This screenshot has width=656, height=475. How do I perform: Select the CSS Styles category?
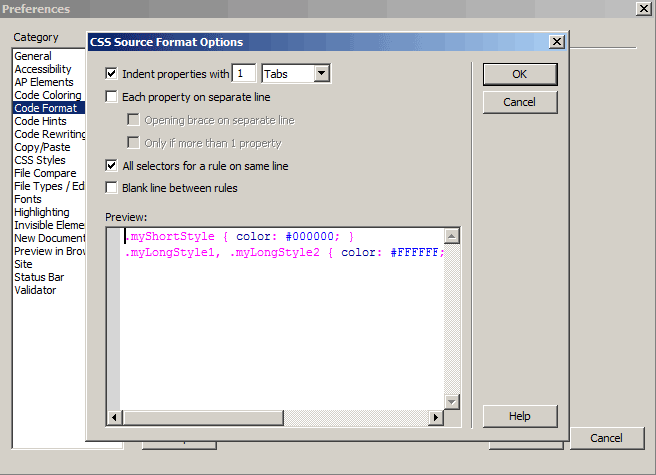40,160
